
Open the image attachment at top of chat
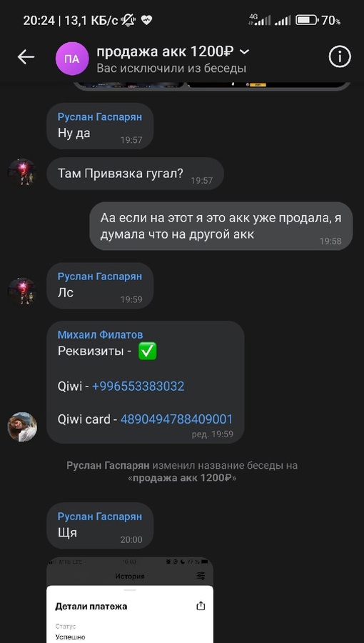pos(212,85)
